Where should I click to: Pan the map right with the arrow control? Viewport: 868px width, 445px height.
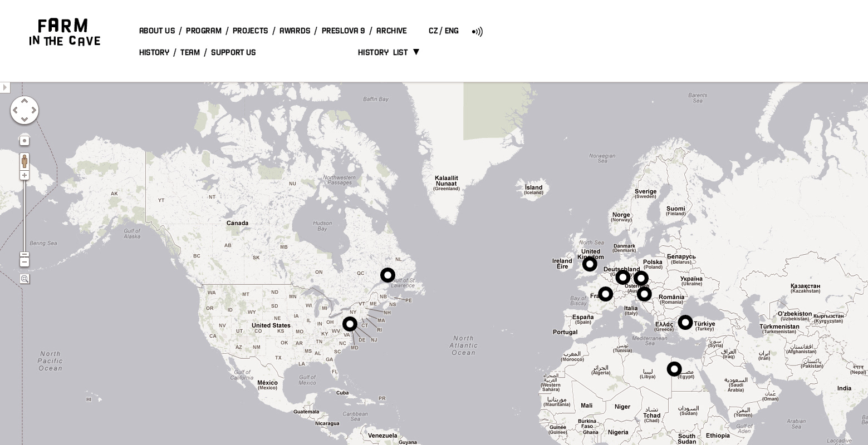coord(33,110)
